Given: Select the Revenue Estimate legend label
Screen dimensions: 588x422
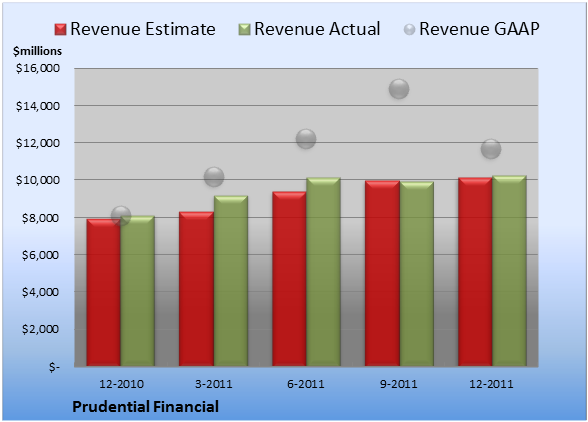Looking at the screenshot, I should click(143, 29).
